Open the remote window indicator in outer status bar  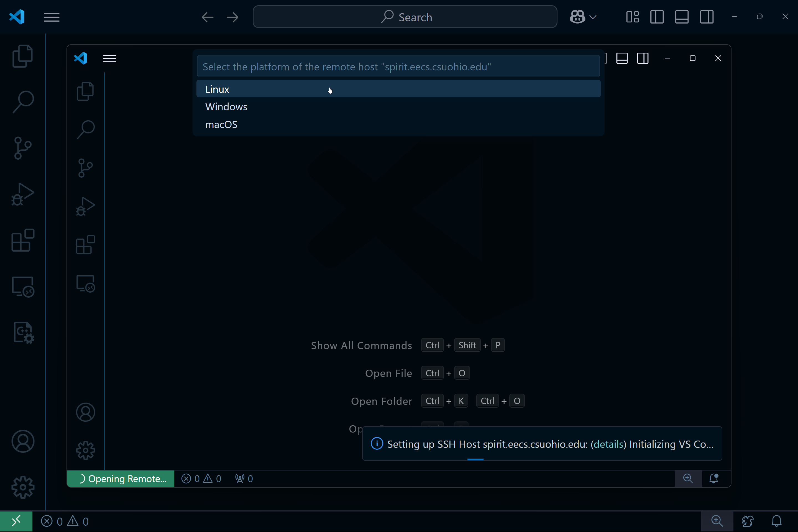click(16, 521)
